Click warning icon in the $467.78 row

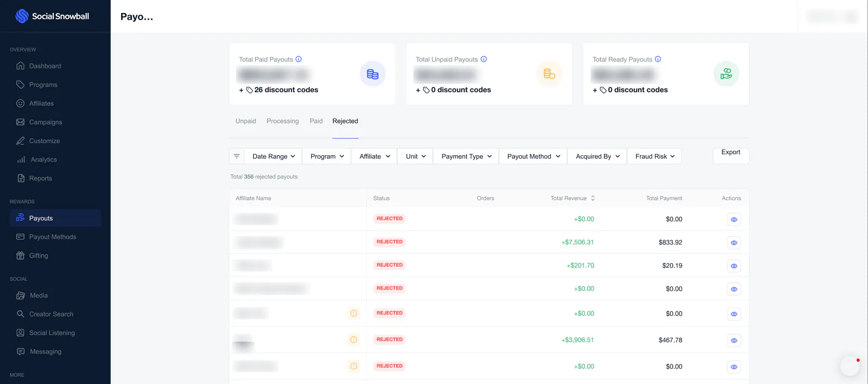(354, 340)
